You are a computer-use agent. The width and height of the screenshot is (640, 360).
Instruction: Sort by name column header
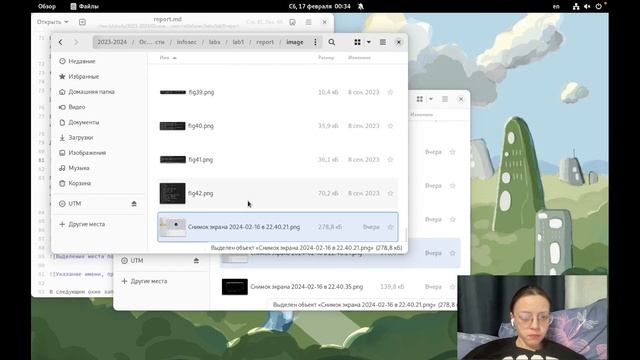click(x=168, y=58)
